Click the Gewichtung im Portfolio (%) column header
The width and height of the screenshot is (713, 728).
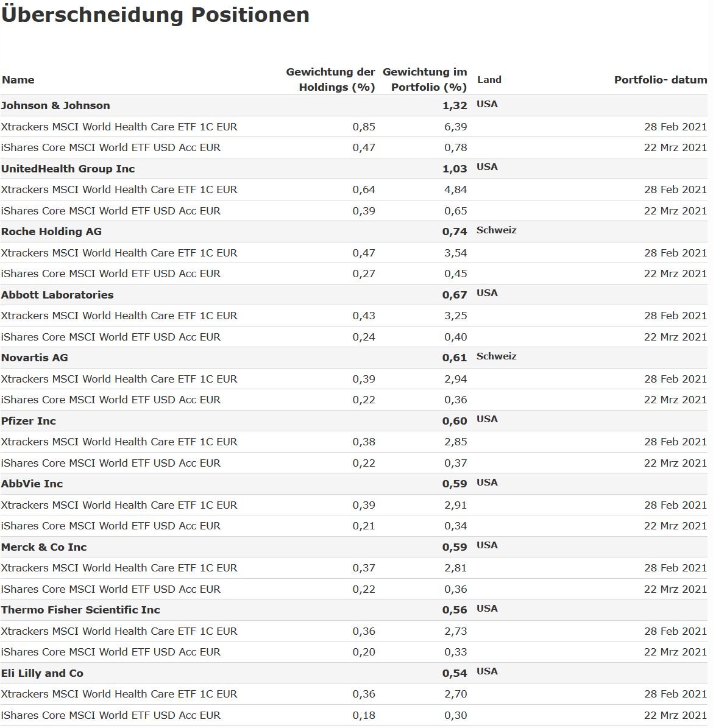click(x=425, y=79)
